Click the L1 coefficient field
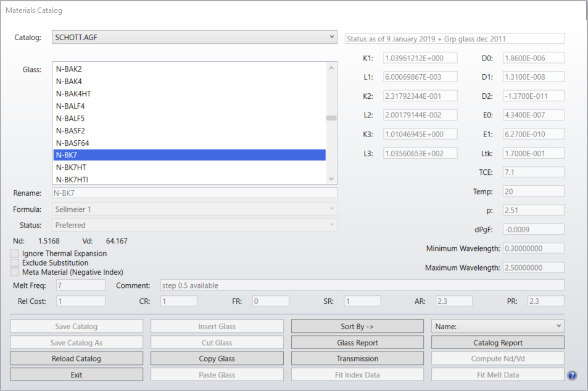The width and height of the screenshot is (588, 391). 420,77
